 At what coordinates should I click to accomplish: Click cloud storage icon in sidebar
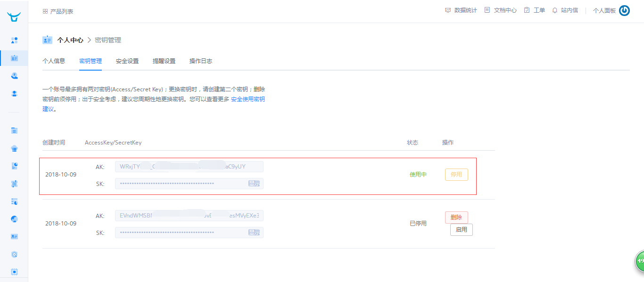pyautogui.click(x=14, y=148)
